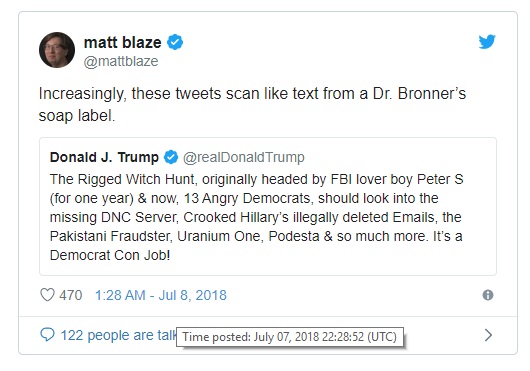Viewport: 530px width, 371px height.
Task: Open matt blaze's profile picture
Action: click(57, 50)
